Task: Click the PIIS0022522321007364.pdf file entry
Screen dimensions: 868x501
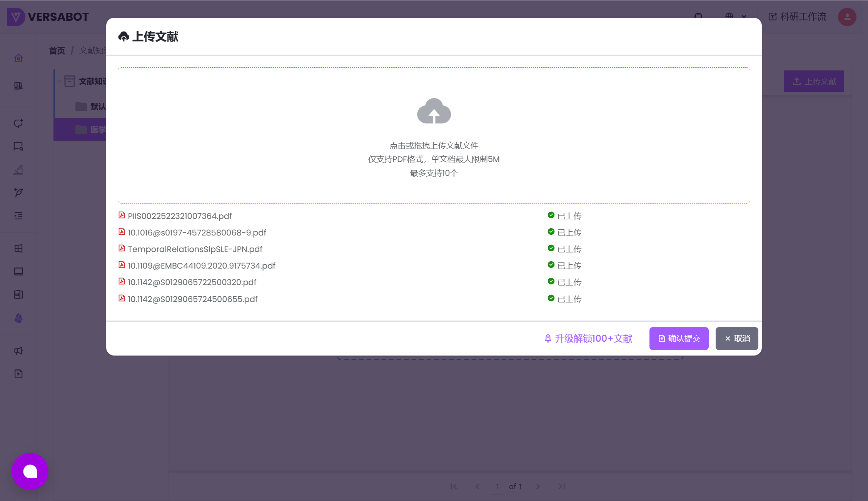Action: [180, 216]
